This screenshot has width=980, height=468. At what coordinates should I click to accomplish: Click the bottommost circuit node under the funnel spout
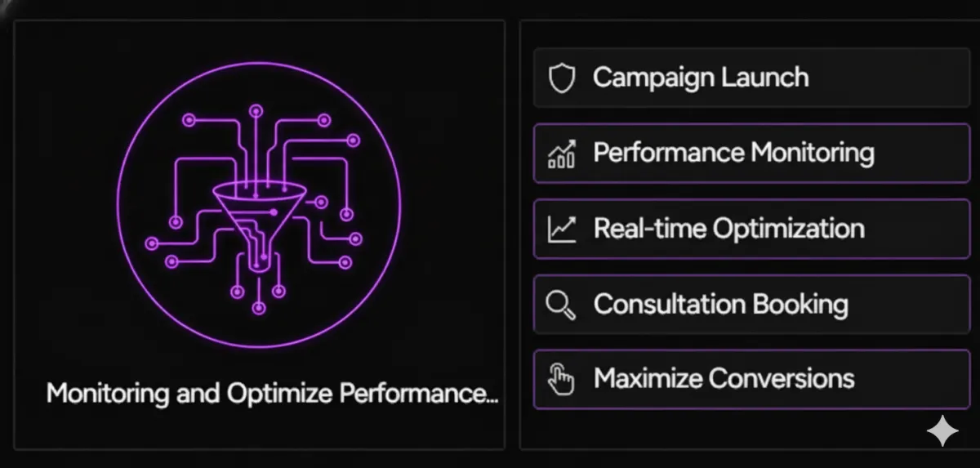258,308
